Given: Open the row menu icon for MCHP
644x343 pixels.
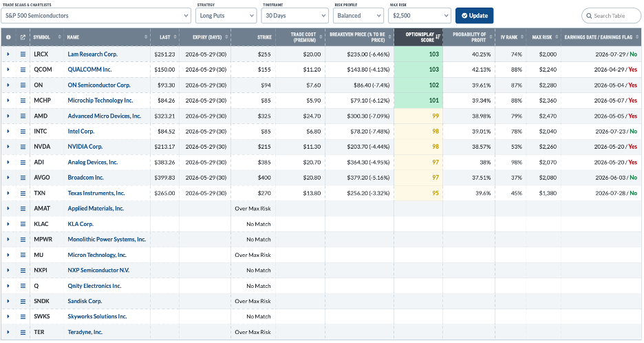Looking at the screenshot, I should [x=23, y=101].
